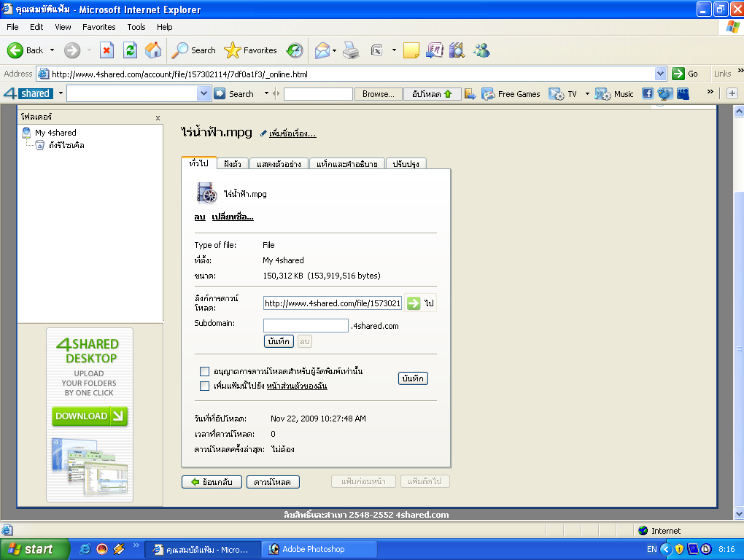Click the plus button on 4shared toolbar
This screenshot has width=744, height=560.
click(x=732, y=93)
